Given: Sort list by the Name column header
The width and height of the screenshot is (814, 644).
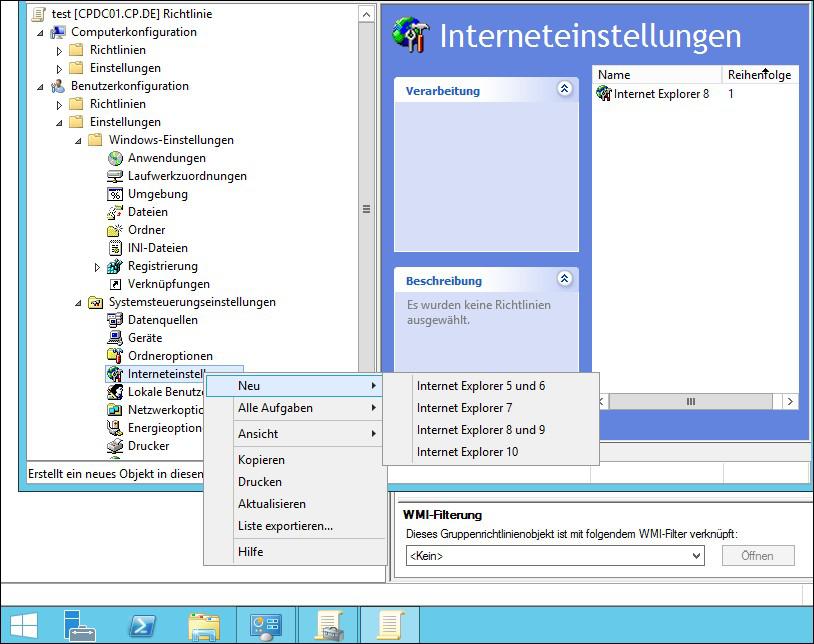Looking at the screenshot, I should click(657, 75).
